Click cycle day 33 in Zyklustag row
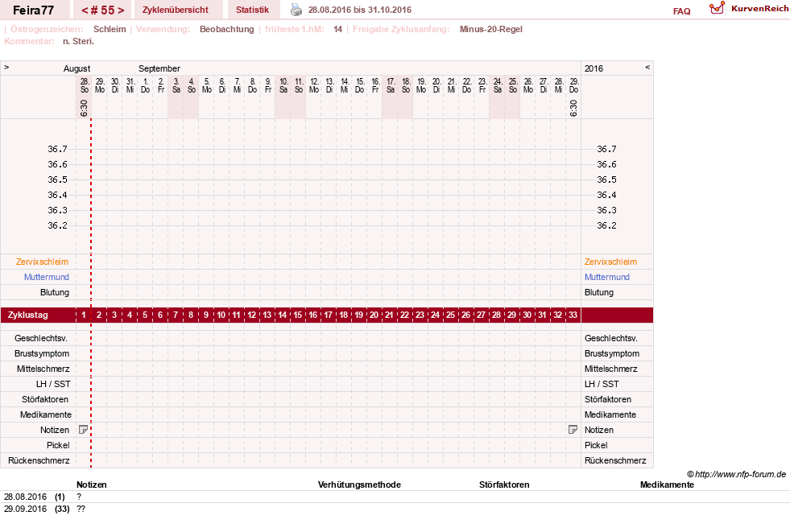The width and height of the screenshot is (790, 532). [x=573, y=315]
